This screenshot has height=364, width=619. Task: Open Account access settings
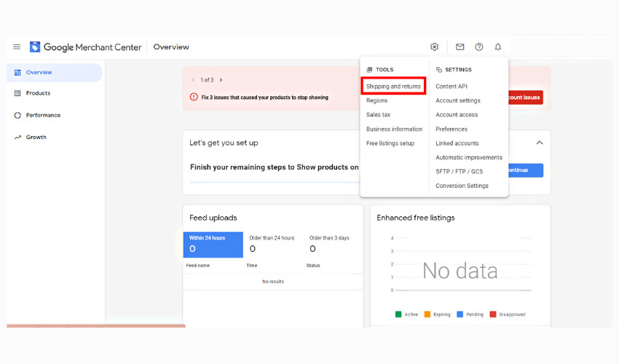pyautogui.click(x=457, y=114)
